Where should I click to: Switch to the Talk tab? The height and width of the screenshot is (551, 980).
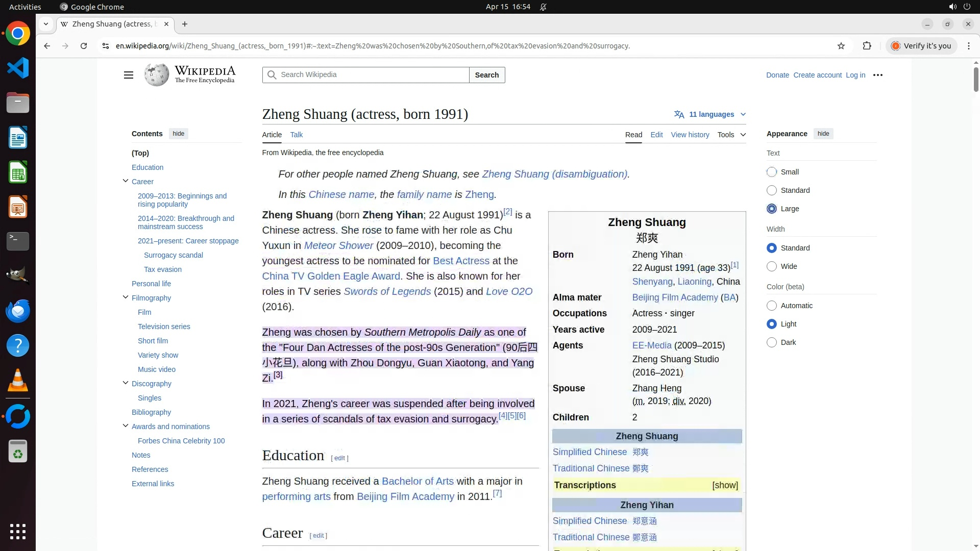pyautogui.click(x=296, y=135)
